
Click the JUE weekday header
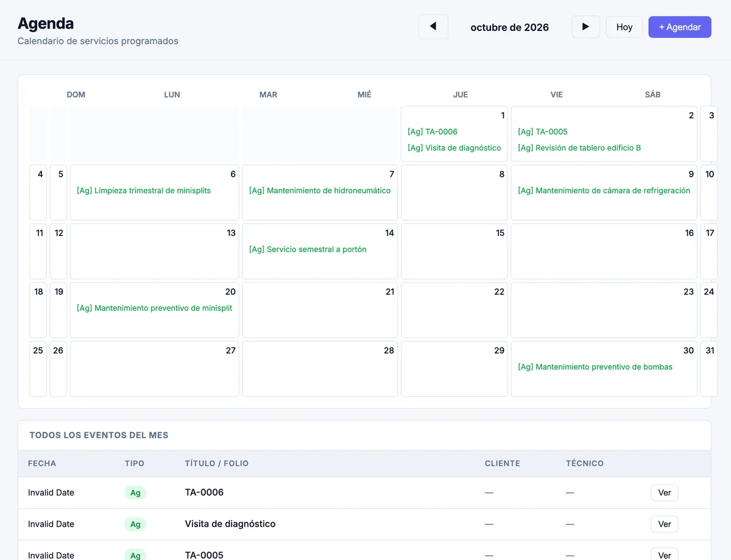pos(461,94)
